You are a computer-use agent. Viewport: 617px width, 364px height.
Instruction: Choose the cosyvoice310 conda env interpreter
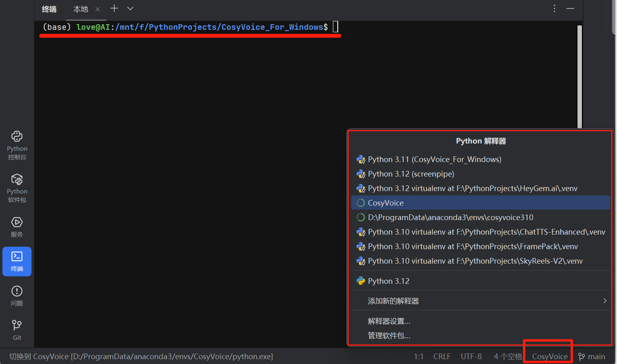click(x=481, y=217)
